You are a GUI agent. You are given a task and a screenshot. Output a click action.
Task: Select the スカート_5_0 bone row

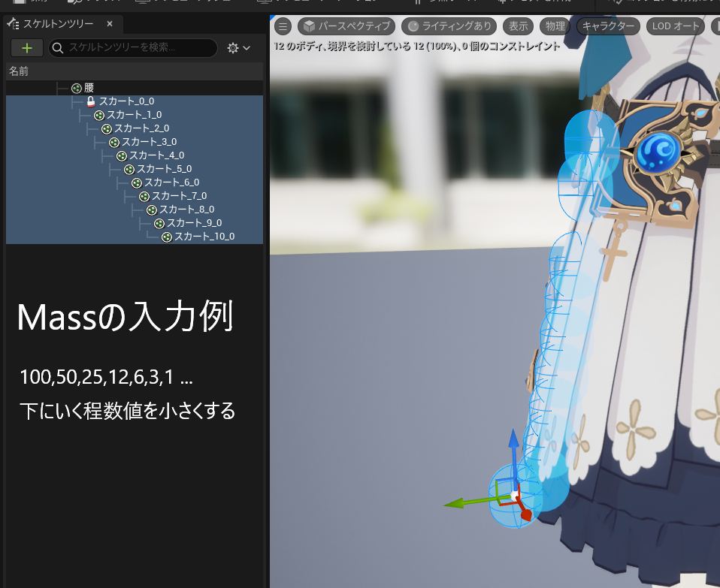click(x=134, y=169)
